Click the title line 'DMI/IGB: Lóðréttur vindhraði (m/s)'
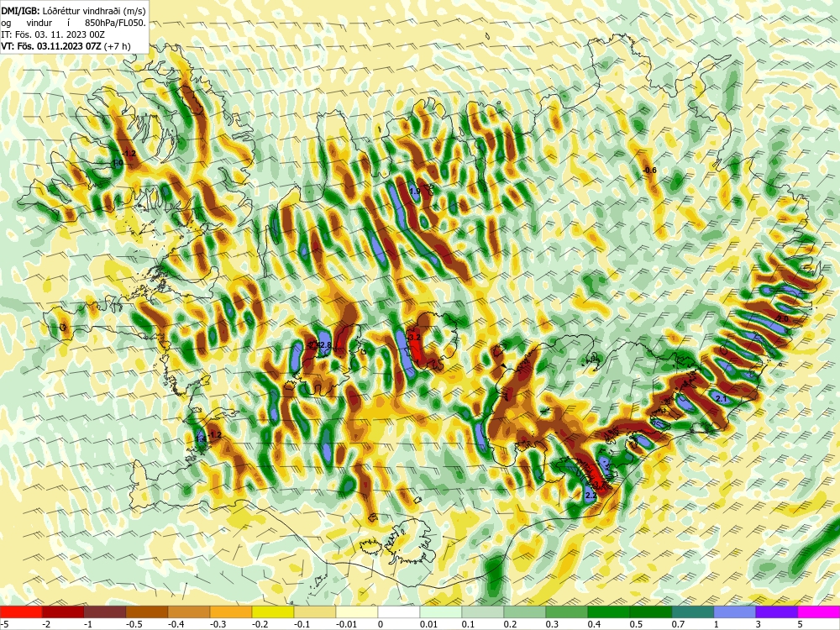This screenshot has height=630, width=840. coord(73,11)
